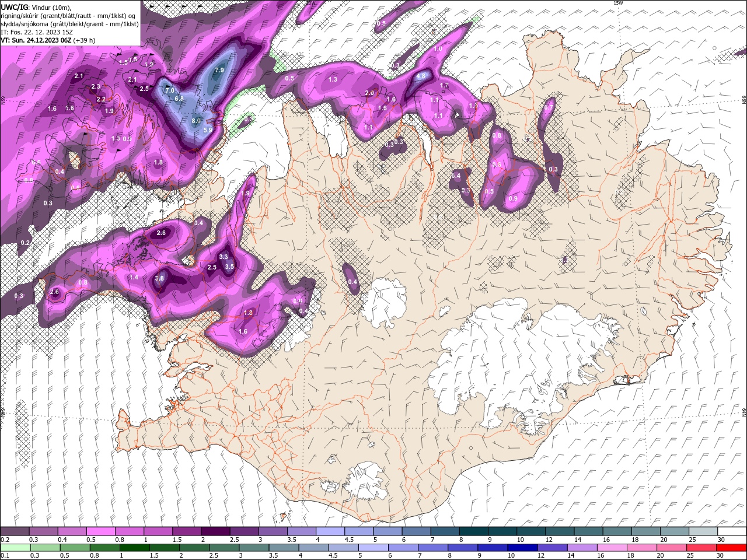Click the 8.0 precipitation value on the map
This screenshot has width=747, height=560.
pyautogui.click(x=196, y=121)
